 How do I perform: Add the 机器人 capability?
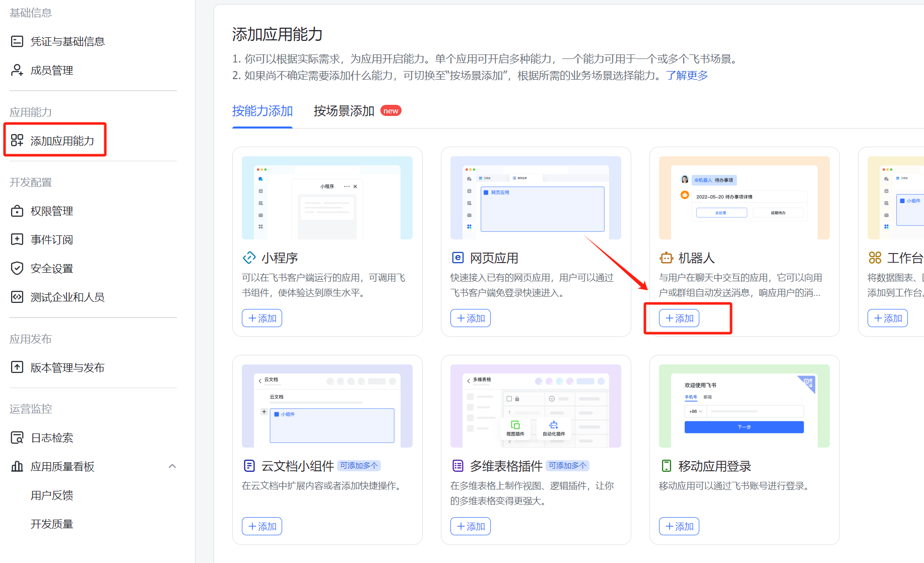pyautogui.click(x=679, y=318)
